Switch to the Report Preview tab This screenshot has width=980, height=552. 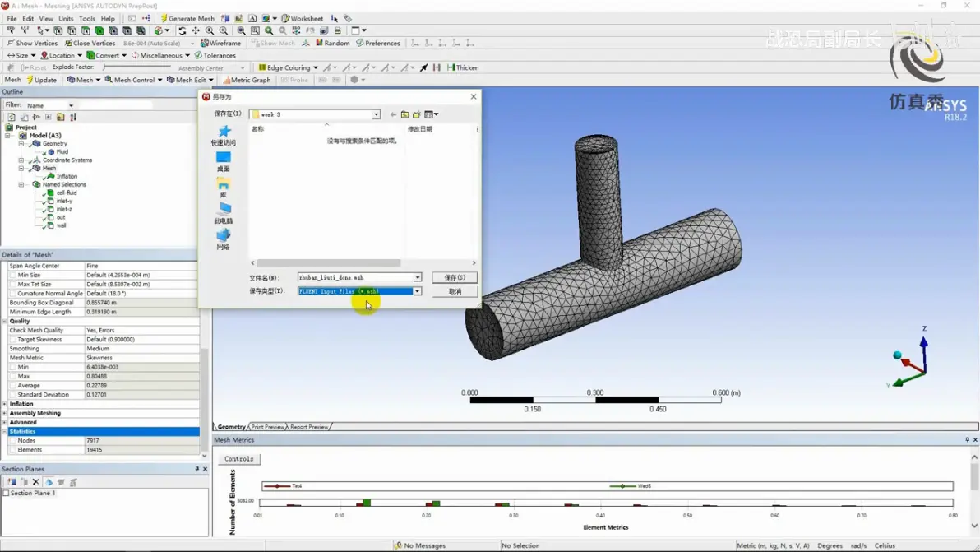309,427
